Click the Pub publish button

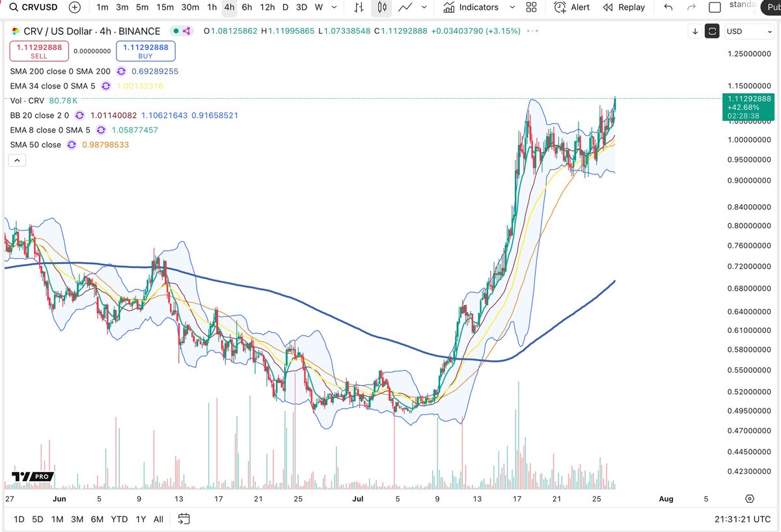771,7
